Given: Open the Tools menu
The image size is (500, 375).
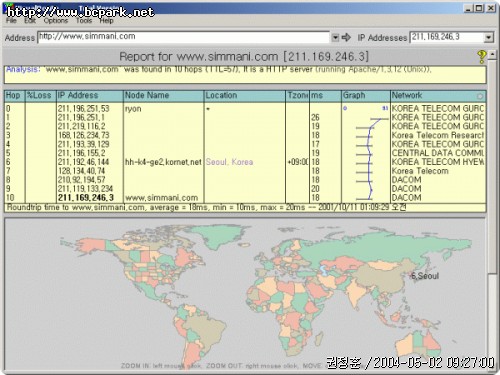Looking at the screenshot, I should 84,21.
